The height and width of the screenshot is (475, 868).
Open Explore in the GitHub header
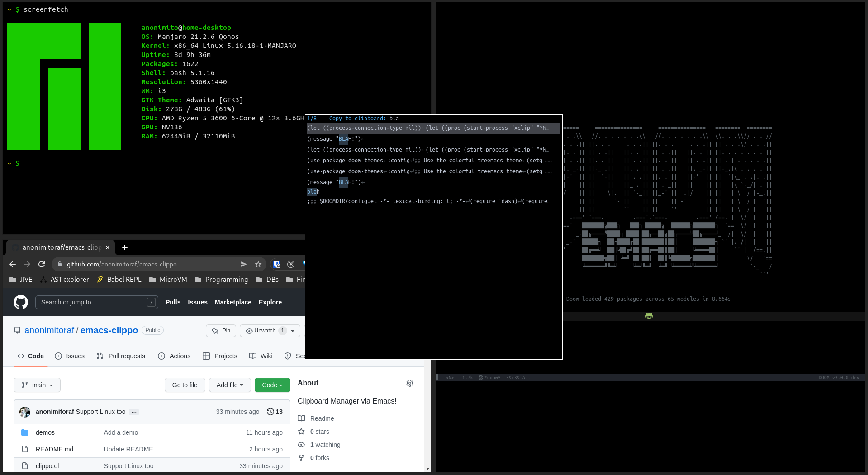coord(270,302)
